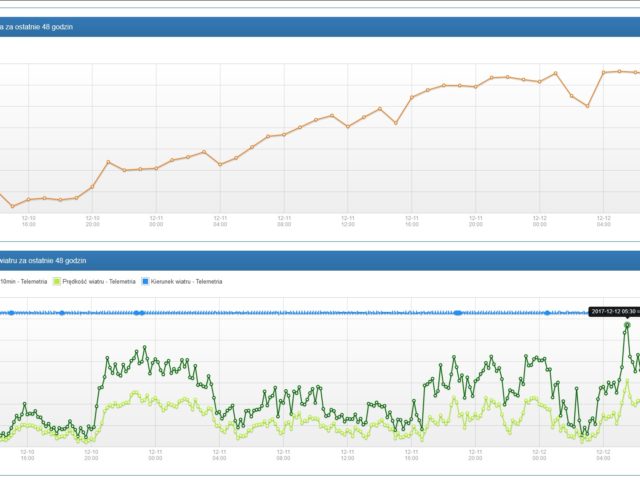Click the '2017-12-12 05:30' tooltip label

(614, 312)
